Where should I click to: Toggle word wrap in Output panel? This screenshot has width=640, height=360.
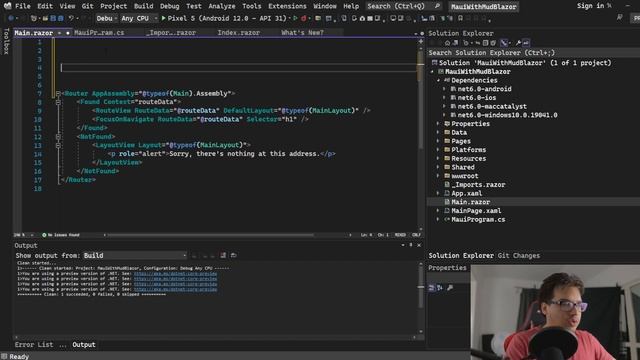click(233, 256)
